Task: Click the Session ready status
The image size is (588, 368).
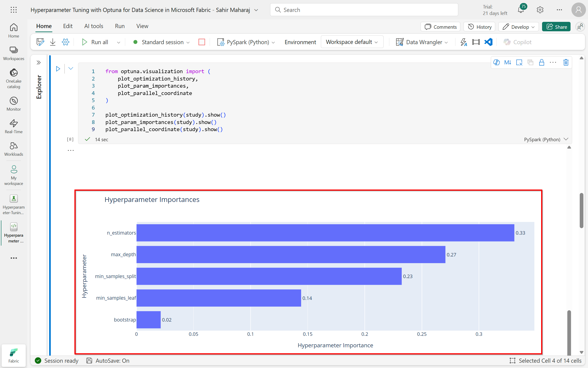Action: [x=57, y=361]
